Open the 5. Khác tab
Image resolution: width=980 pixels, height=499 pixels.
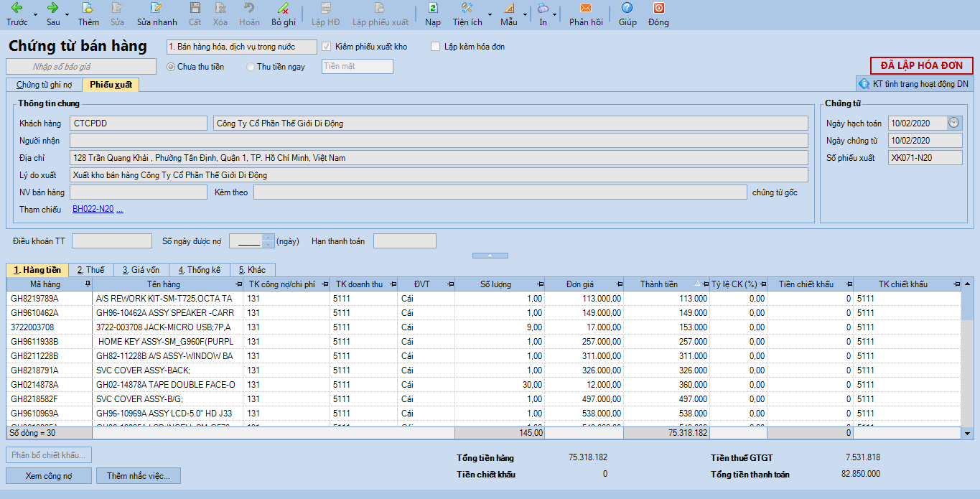click(252, 270)
